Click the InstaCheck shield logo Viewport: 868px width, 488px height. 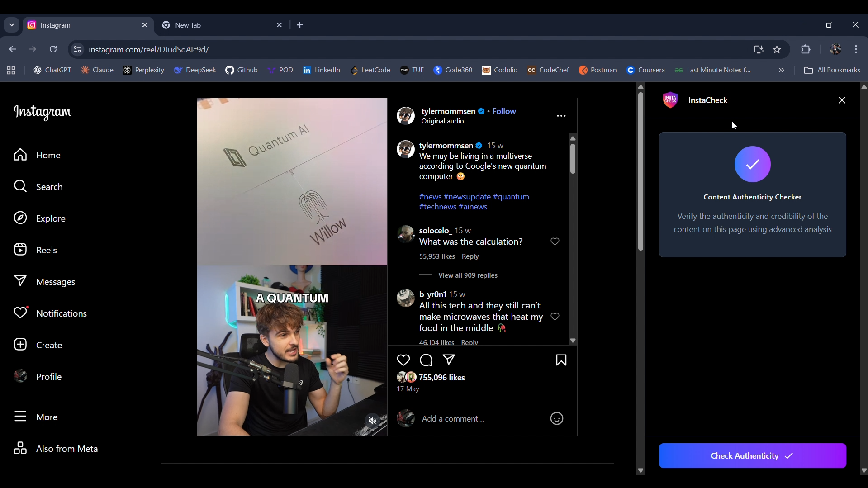tap(670, 100)
